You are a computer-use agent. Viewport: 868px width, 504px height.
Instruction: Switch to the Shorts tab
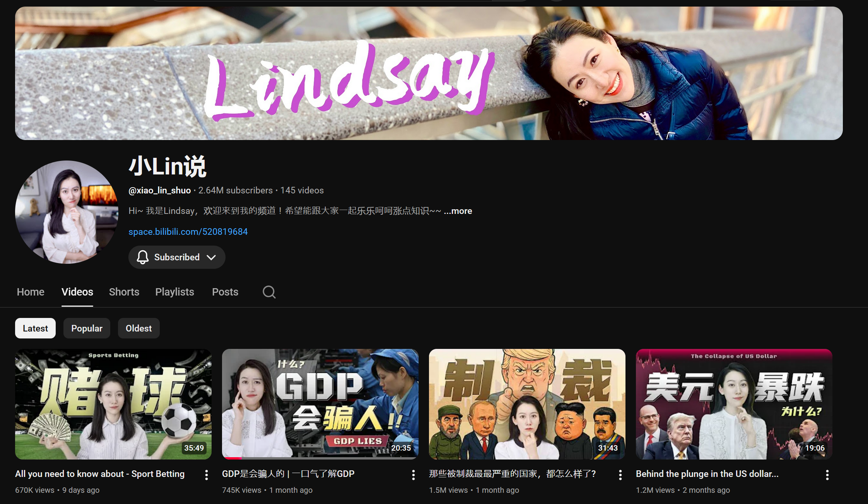click(124, 292)
